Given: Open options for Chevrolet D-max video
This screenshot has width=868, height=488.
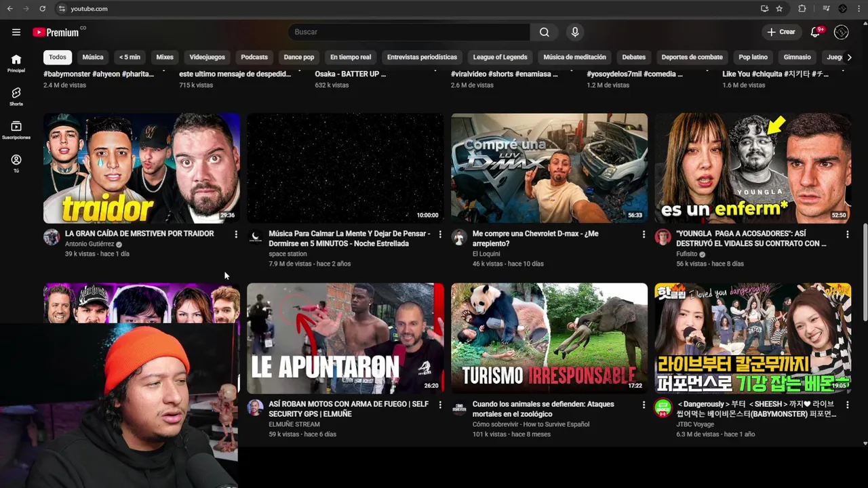Looking at the screenshot, I should [644, 235].
